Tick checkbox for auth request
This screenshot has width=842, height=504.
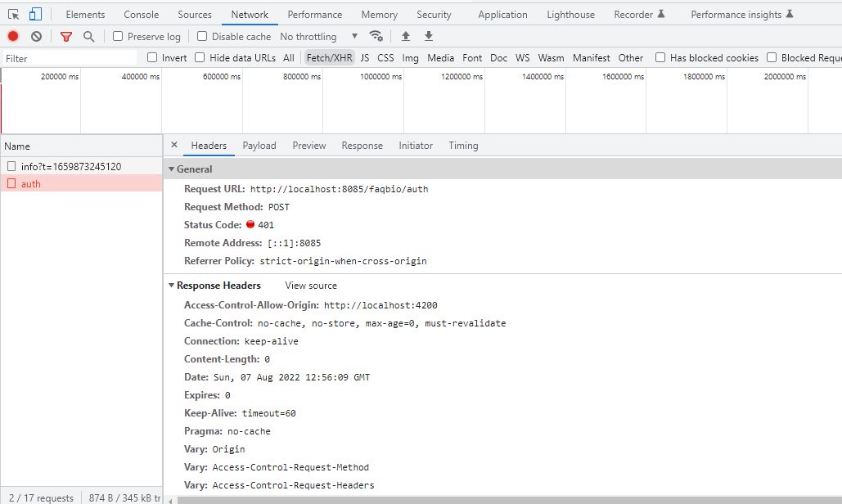pos(11,183)
